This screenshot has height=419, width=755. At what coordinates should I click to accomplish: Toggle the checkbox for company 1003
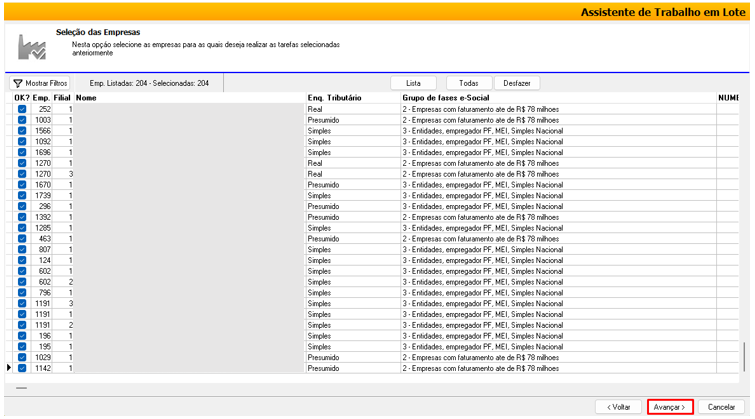click(x=22, y=120)
